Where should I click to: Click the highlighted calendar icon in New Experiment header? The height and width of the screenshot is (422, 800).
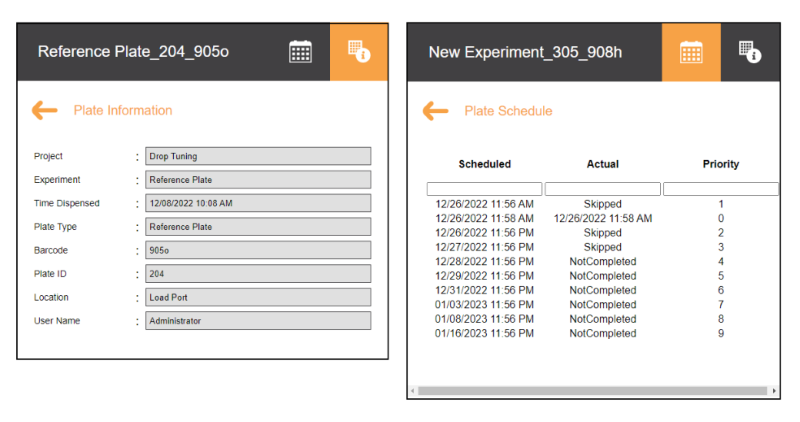(691, 52)
